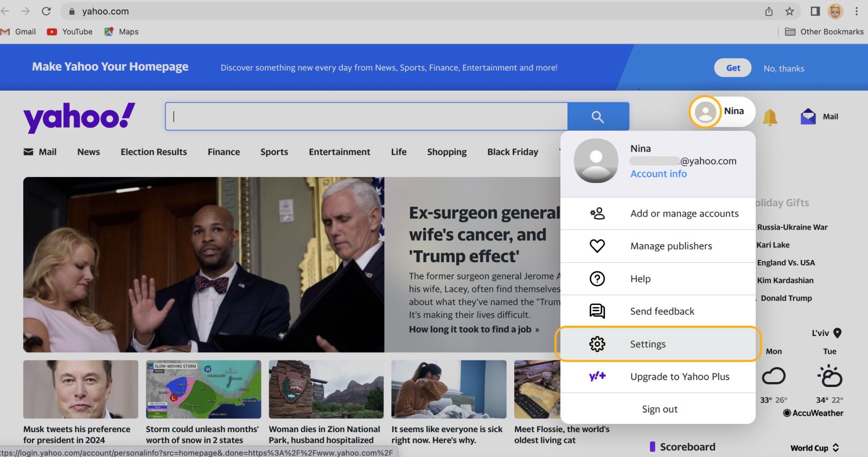Open the Life navigation tab
This screenshot has height=457, width=868.
(x=399, y=152)
